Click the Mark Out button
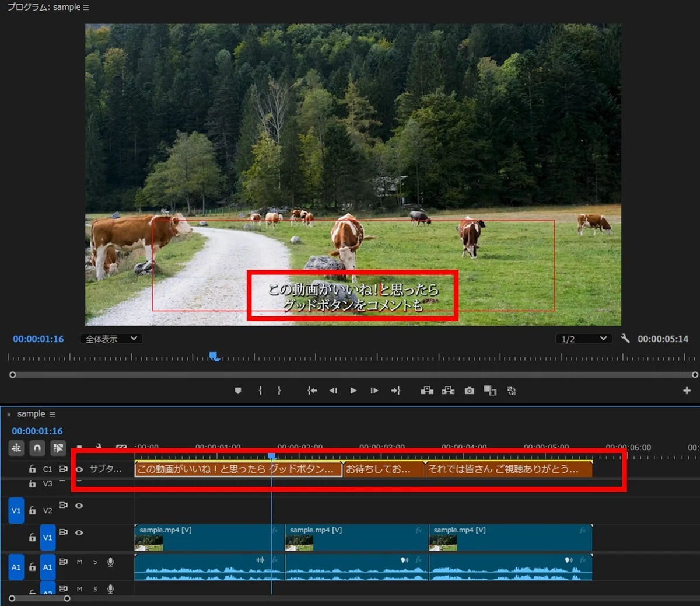Screen dimensions: 700x606 (279, 391)
